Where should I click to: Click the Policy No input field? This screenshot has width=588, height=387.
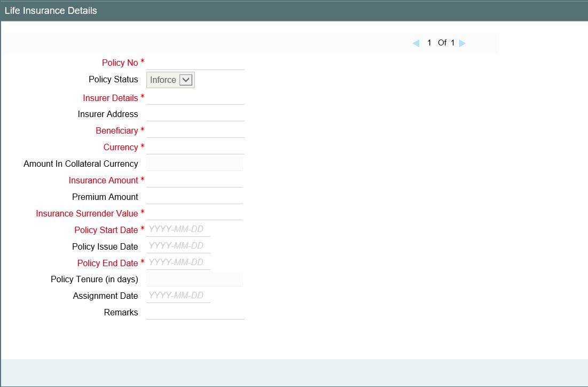[x=195, y=63]
